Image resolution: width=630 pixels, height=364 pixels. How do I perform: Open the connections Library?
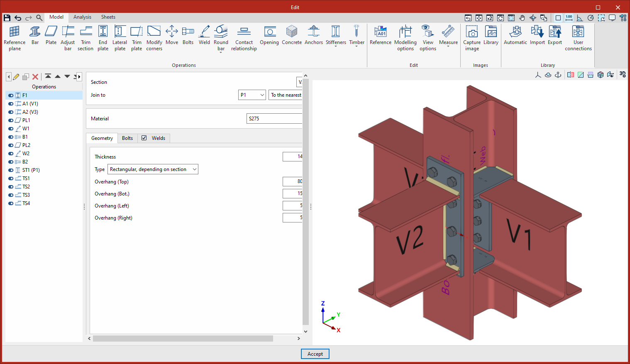491,35
